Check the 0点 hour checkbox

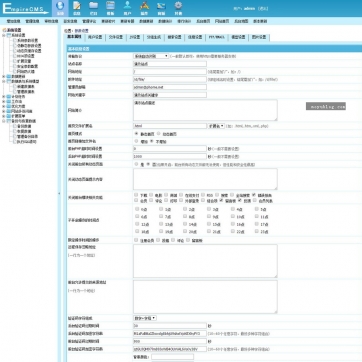[137, 209]
